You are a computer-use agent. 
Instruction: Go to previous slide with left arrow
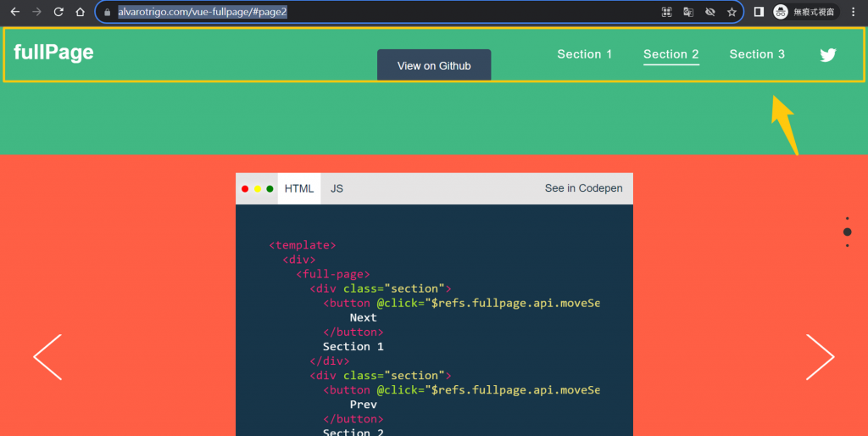47,357
